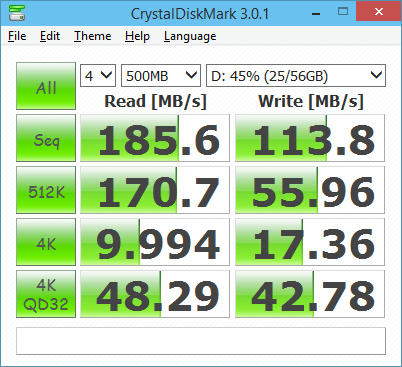402x367 pixels.
Task: Minimize the CrystalDiskMark window
Action: point(316,12)
